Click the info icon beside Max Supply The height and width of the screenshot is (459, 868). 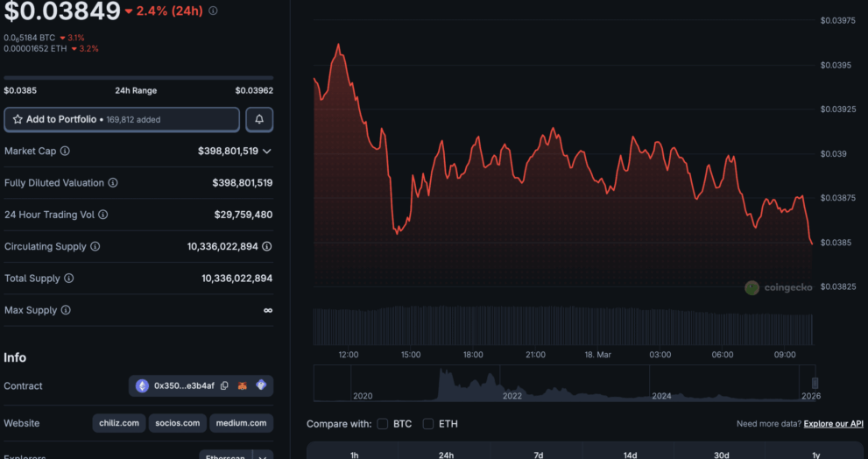pos(66,310)
